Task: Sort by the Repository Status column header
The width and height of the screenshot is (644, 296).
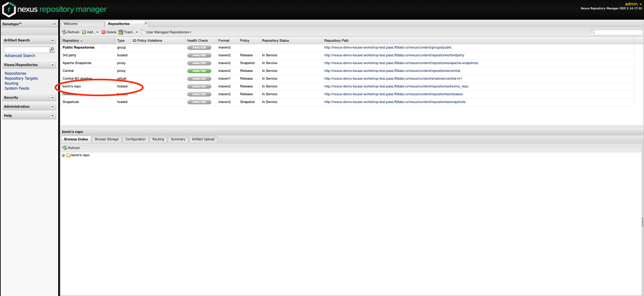Action: [x=291, y=40]
